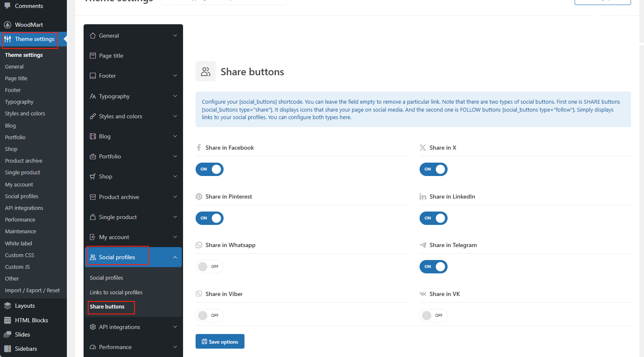Screen dimensions: 644x357
Task: Disable the Share in Facebook toggle
Action: pos(209,169)
